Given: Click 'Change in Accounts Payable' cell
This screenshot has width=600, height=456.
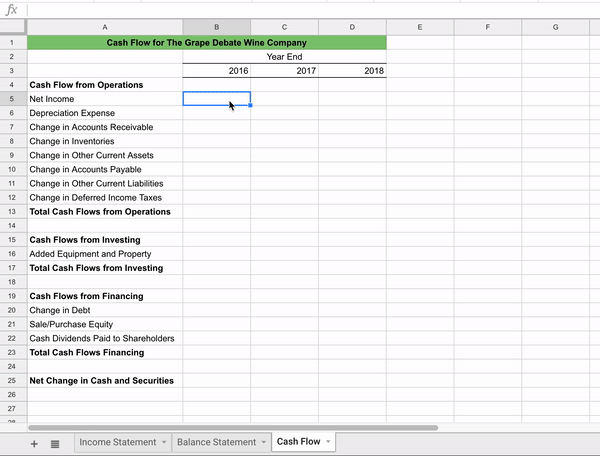Looking at the screenshot, I should tap(105, 169).
